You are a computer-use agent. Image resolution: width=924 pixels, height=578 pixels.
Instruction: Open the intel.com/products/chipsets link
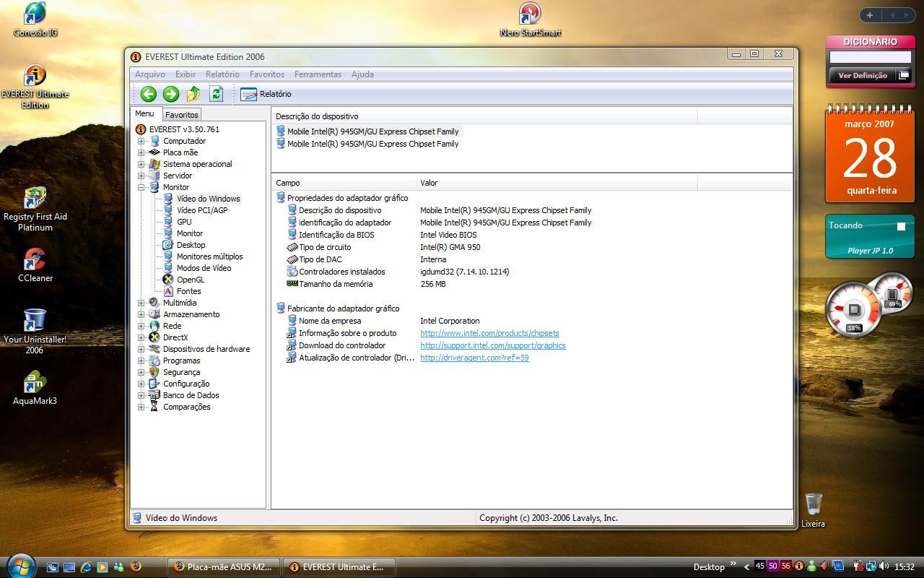pos(489,333)
